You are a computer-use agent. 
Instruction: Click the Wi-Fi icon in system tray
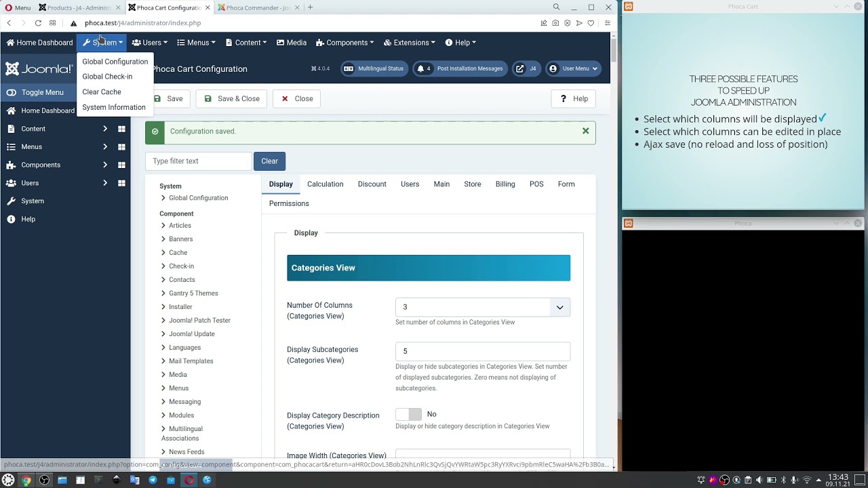tap(806, 480)
